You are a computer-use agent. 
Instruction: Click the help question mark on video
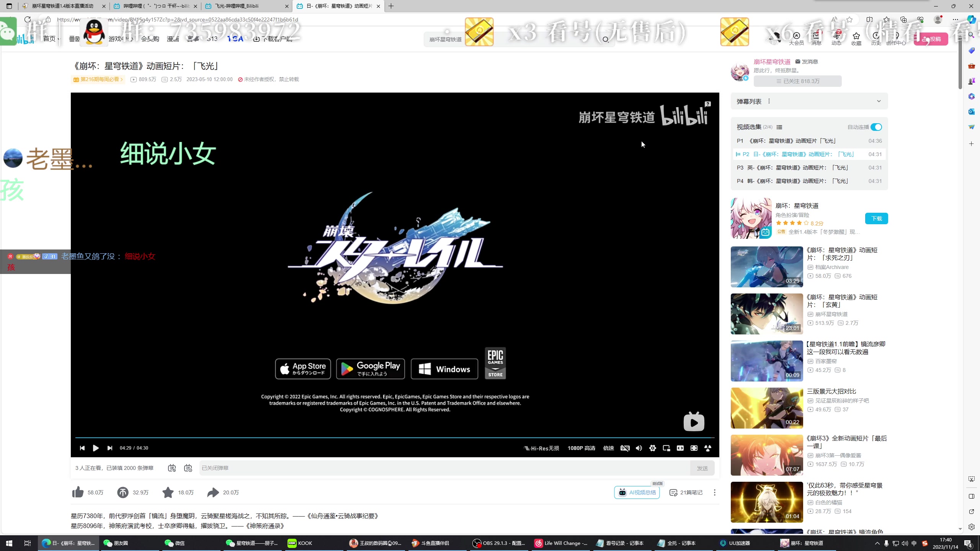[708, 104]
